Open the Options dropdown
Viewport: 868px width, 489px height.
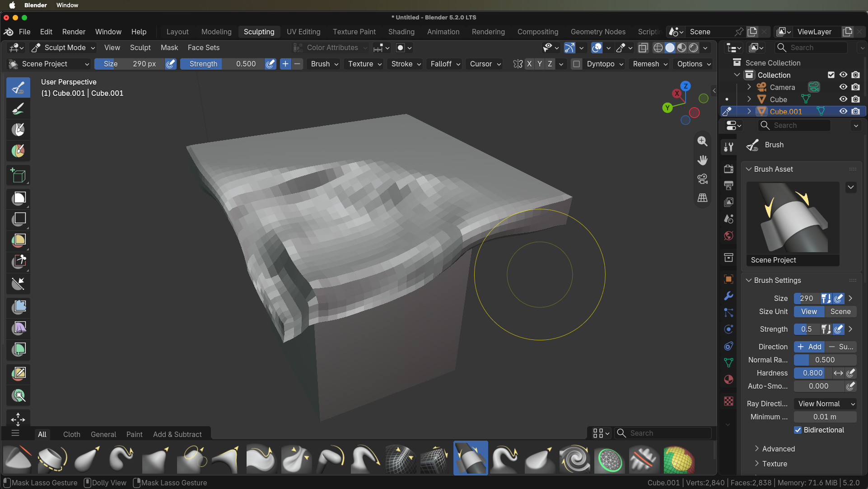(x=694, y=64)
